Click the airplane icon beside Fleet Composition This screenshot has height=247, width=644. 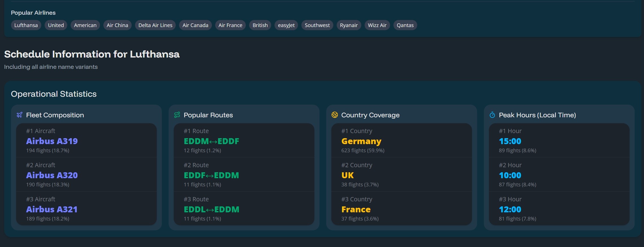(x=19, y=115)
